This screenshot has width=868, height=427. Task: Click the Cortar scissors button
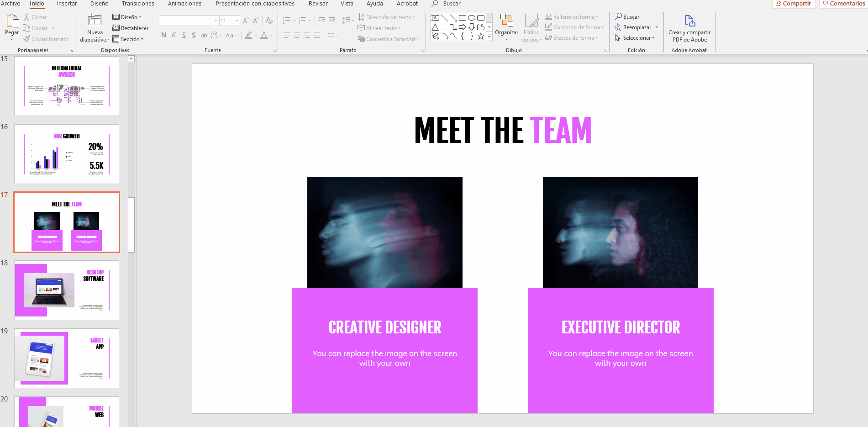coord(35,17)
